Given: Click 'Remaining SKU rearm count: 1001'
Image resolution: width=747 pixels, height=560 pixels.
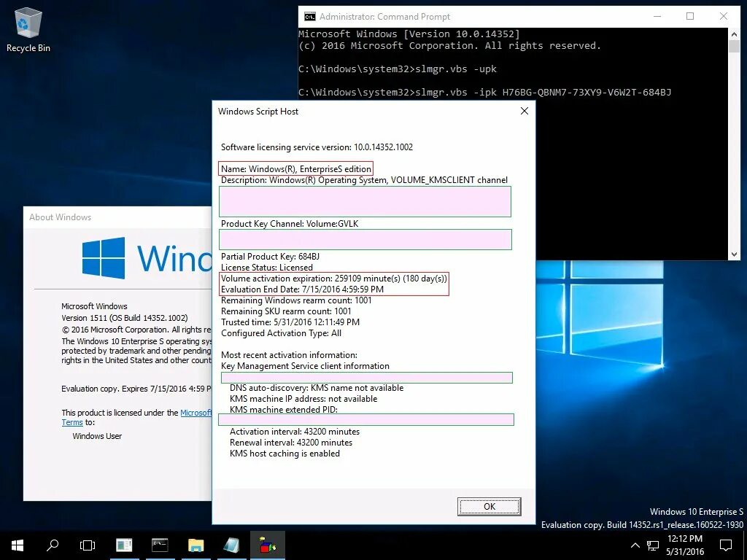Looking at the screenshot, I should click(x=286, y=311).
